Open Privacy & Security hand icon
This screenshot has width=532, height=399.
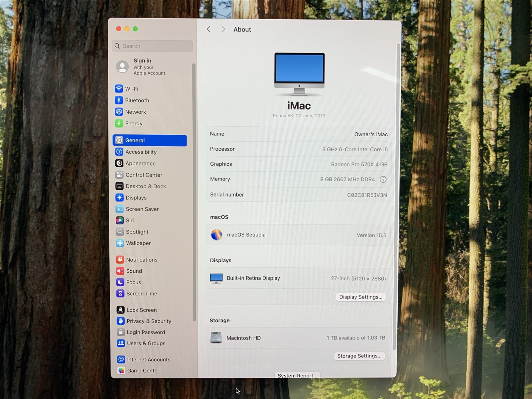coord(121,321)
